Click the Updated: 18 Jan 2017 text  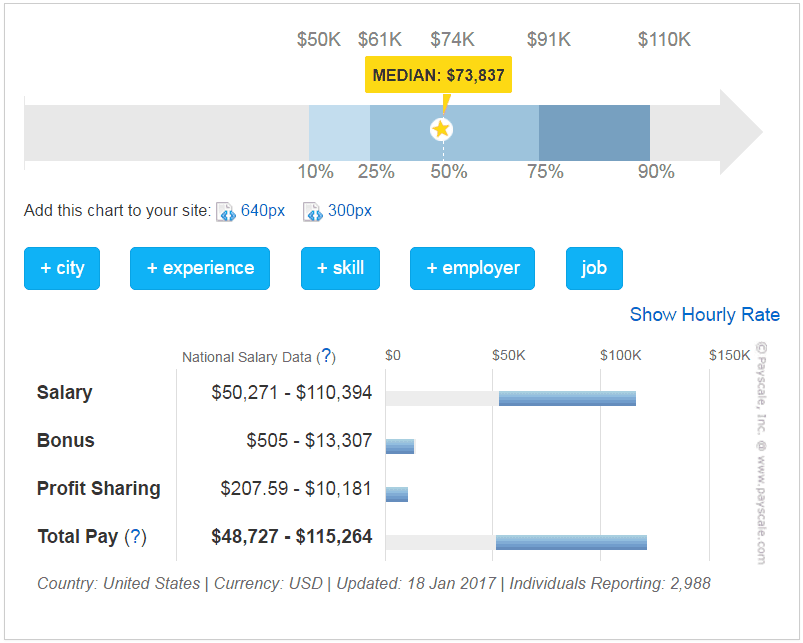[416, 583]
